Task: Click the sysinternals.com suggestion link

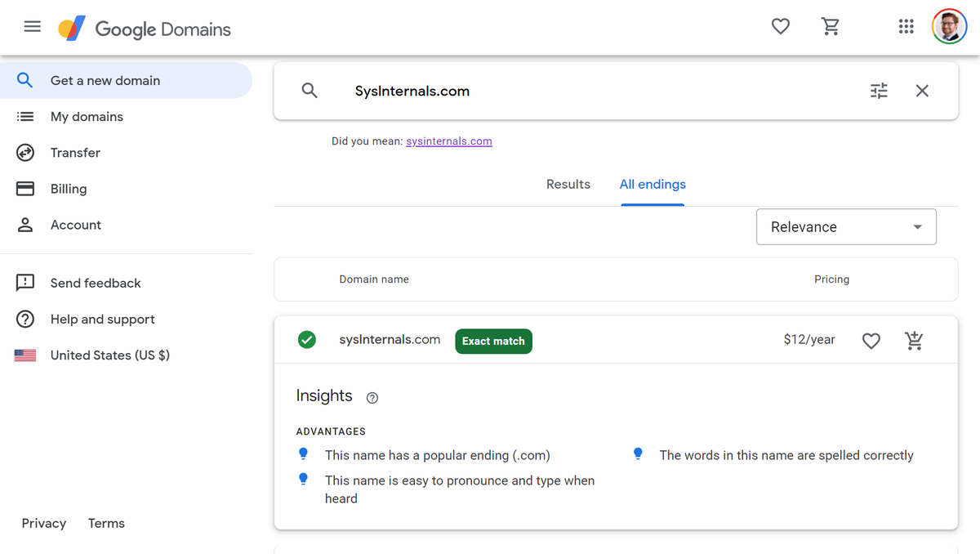Action: tap(449, 141)
